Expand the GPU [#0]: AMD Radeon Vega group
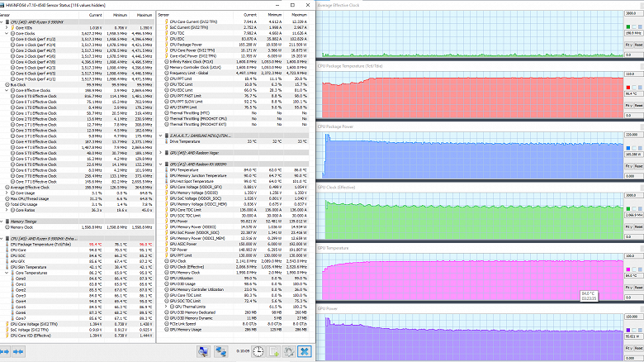This screenshot has width=644, height=362. click(x=161, y=153)
